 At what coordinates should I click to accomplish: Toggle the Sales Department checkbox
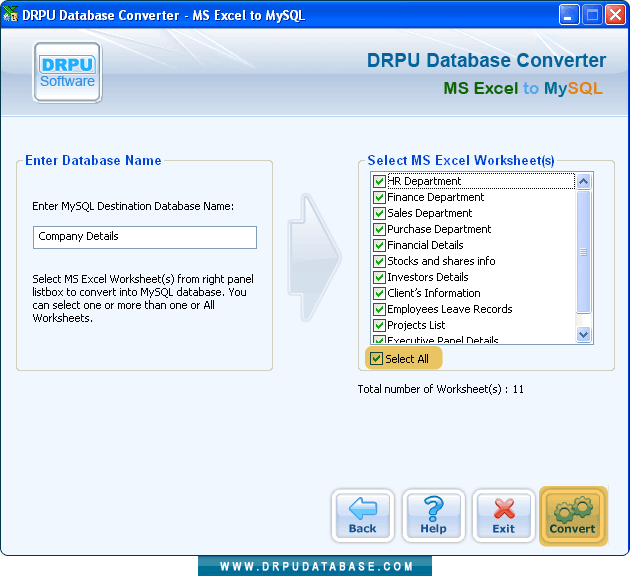(x=379, y=213)
